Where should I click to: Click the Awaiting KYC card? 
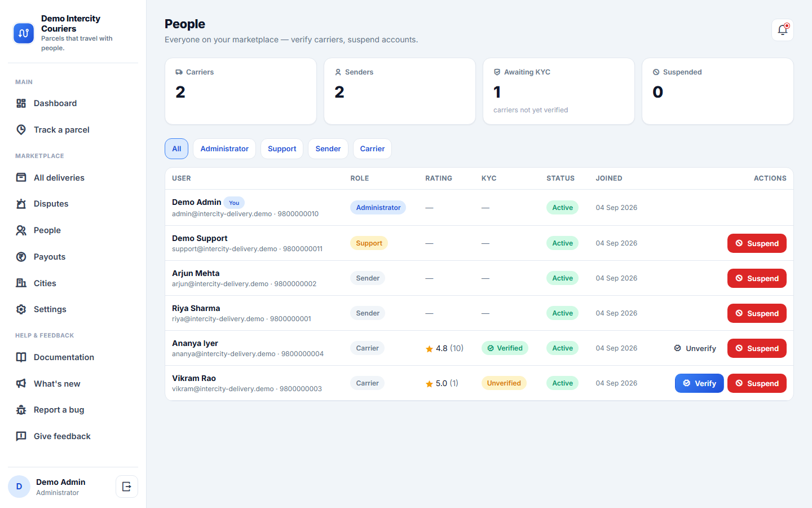(x=559, y=91)
